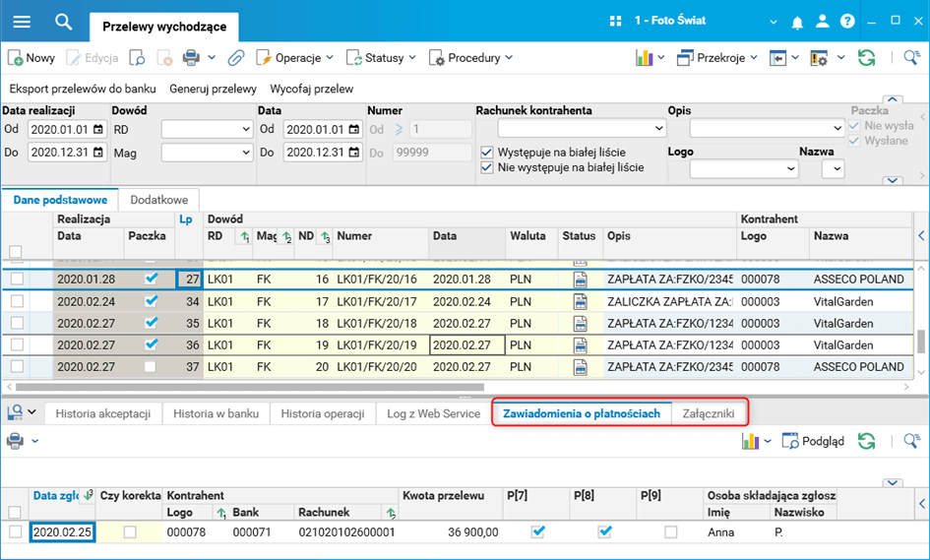Click the notifications bell icon
This screenshot has width=930, height=560.
click(x=797, y=22)
